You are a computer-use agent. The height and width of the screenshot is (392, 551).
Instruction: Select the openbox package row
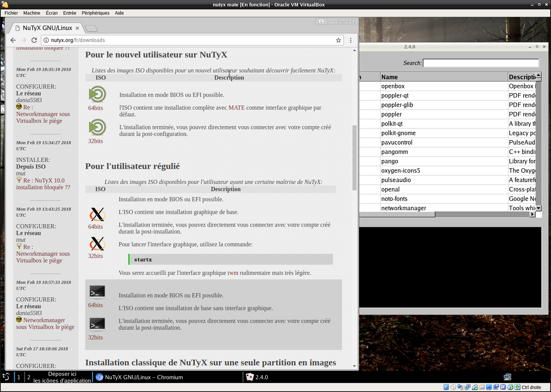(x=447, y=86)
